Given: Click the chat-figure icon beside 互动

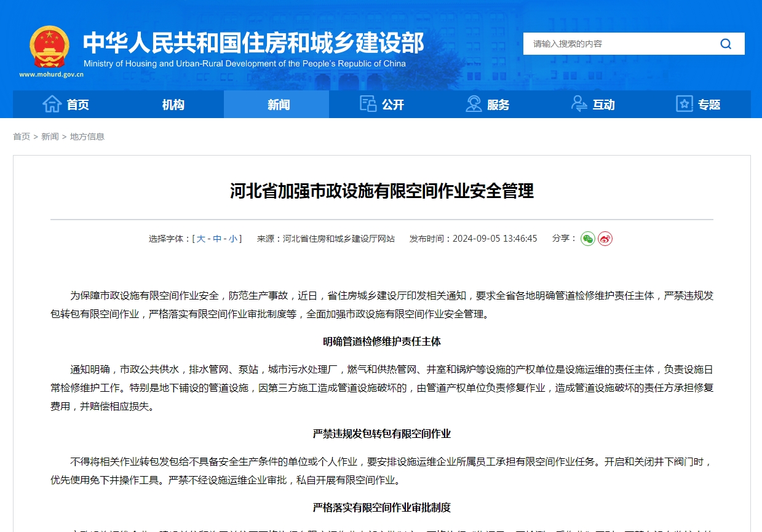Looking at the screenshot, I should (579, 104).
